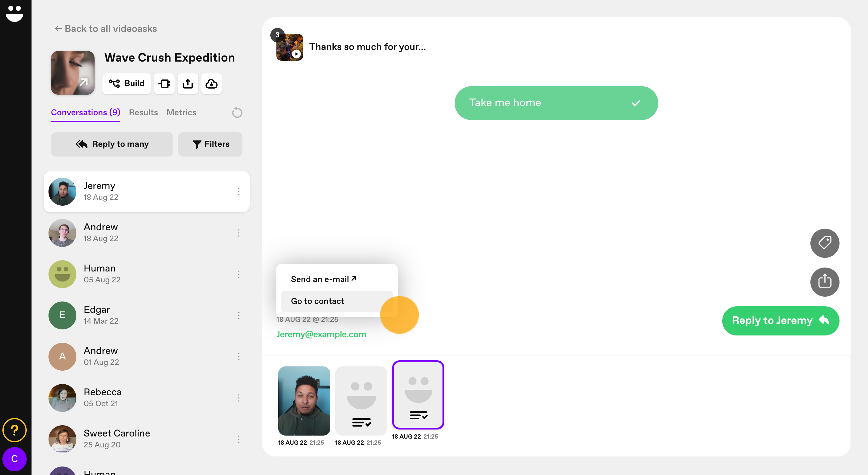The width and height of the screenshot is (868, 475).
Task: Open the Filters panel
Action: pos(210,144)
